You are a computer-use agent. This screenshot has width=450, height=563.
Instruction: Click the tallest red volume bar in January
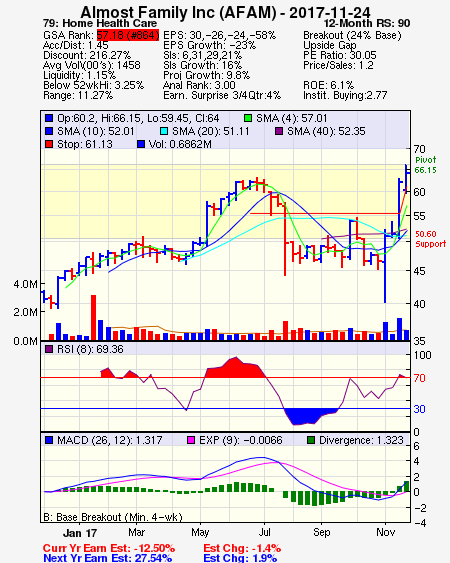93,318
